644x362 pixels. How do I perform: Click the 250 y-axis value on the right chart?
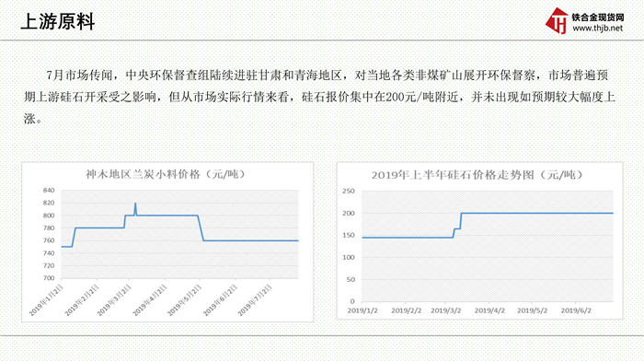349,191
